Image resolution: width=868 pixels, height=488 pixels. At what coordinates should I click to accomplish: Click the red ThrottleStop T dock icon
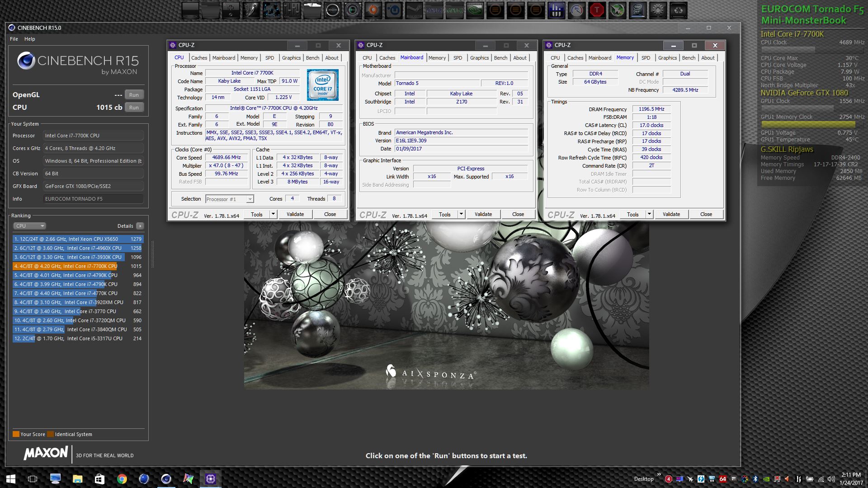click(x=597, y=10)
